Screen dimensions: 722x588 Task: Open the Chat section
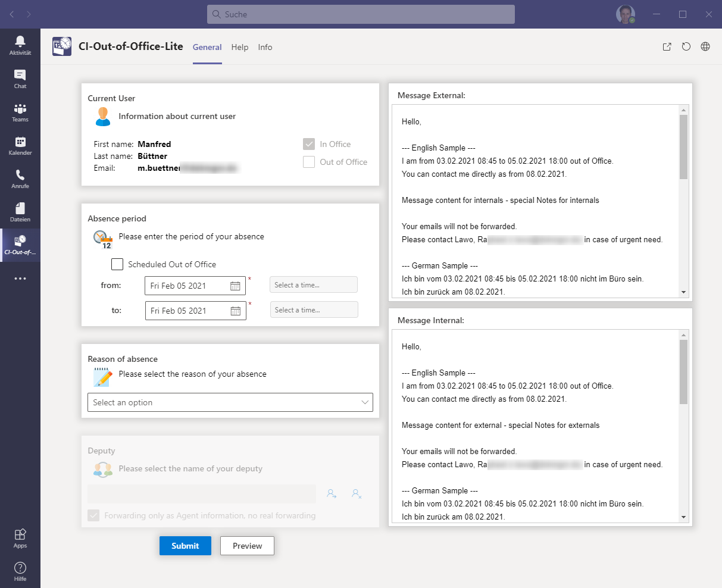click(20, 79)
